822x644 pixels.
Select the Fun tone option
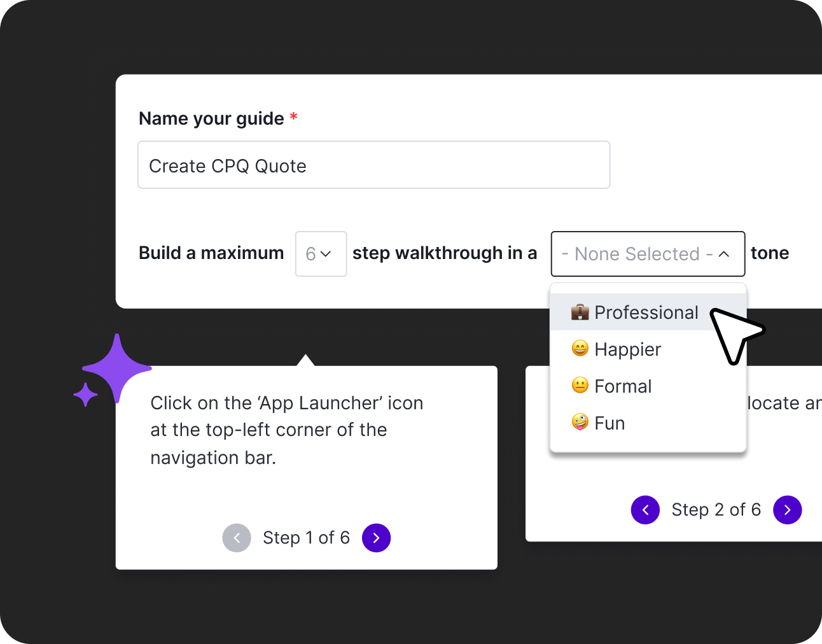point(610,423)
